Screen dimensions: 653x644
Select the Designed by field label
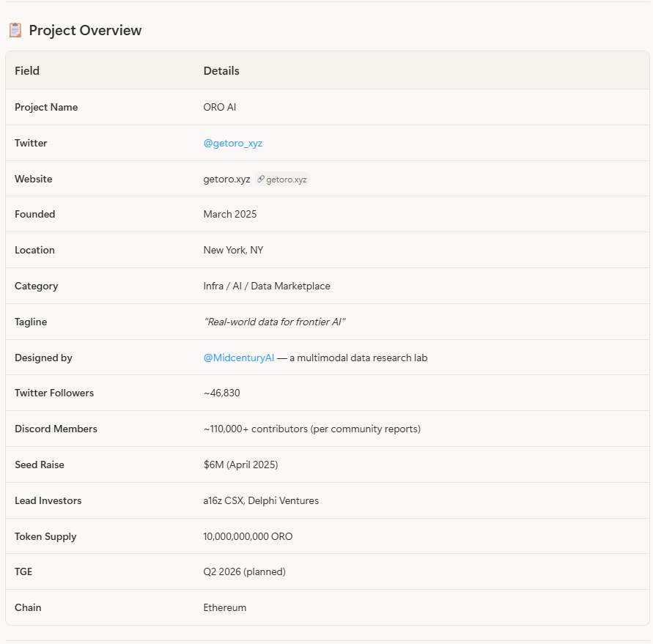click(x=43, y=358)
